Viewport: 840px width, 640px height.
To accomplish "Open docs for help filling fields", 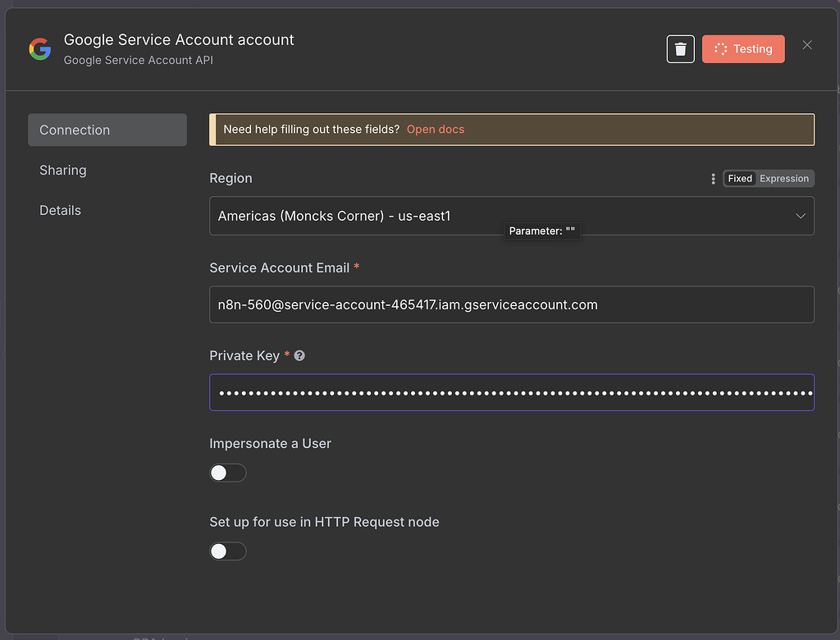I will [435, 129].
